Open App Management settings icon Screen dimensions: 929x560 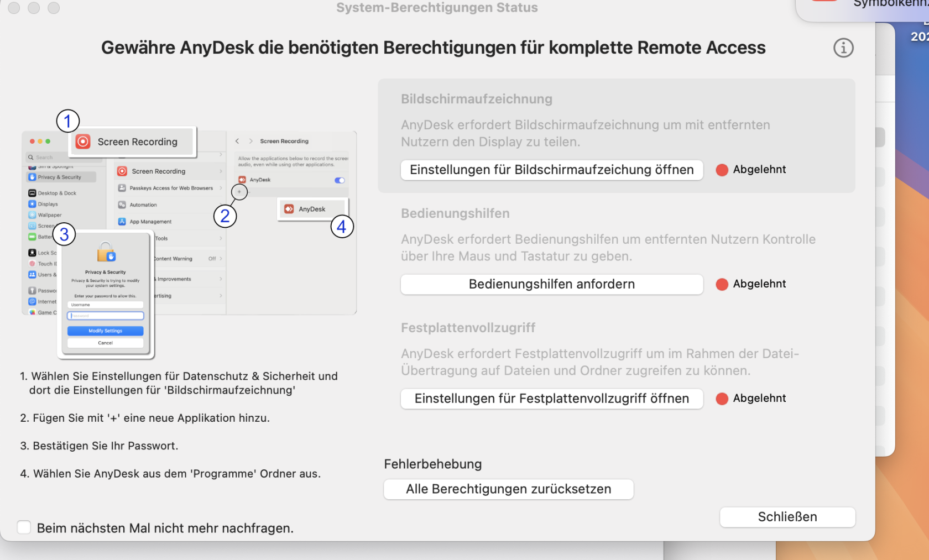122,221
